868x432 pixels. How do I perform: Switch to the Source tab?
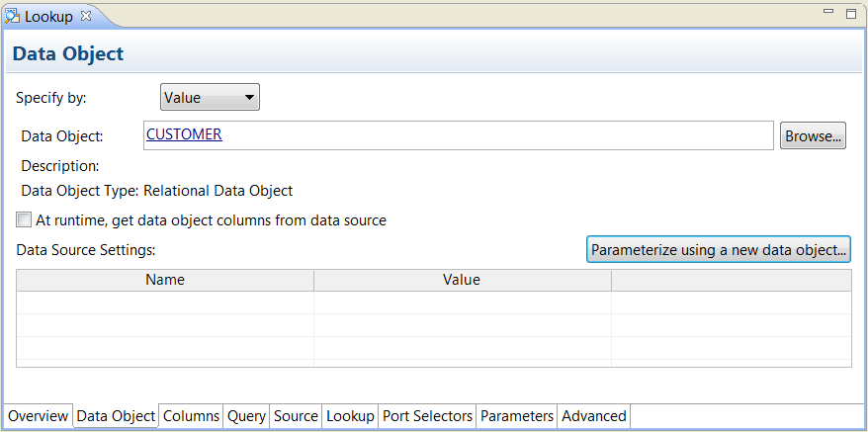[297, 416]
